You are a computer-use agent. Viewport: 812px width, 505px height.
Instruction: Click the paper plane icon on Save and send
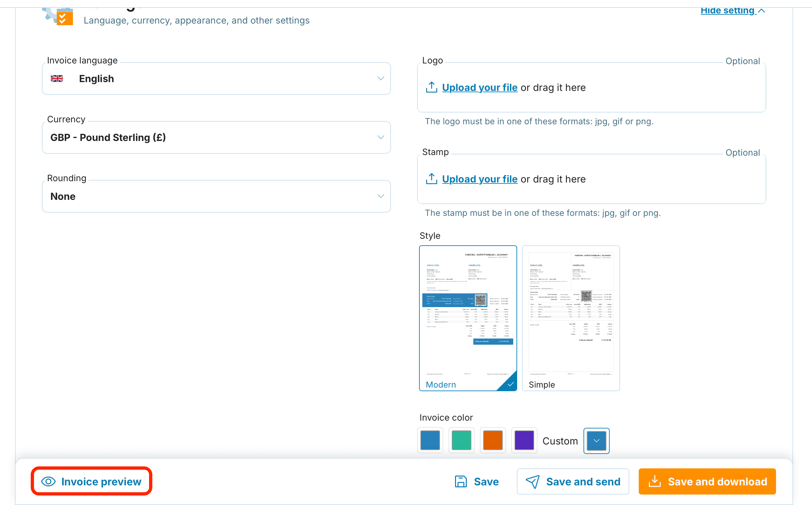click(533, 482)
